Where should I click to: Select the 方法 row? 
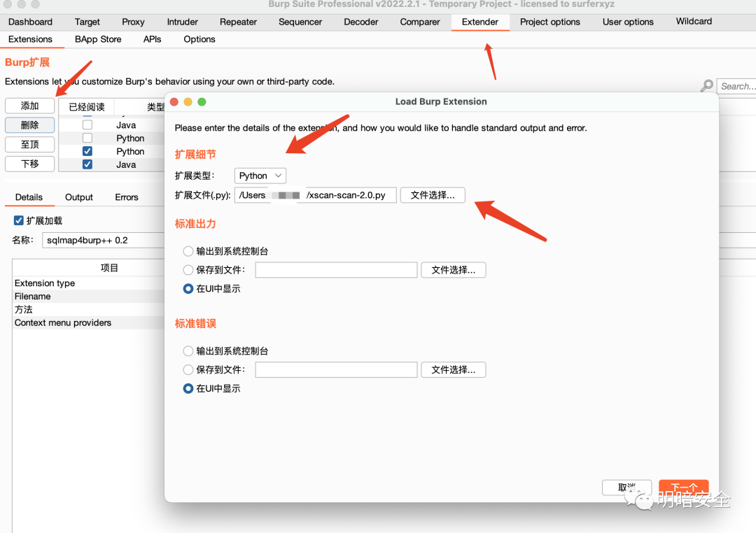(89, 309)
